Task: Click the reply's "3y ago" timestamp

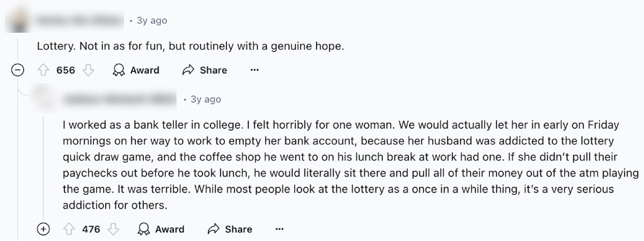Action: [x=206, y=99]
